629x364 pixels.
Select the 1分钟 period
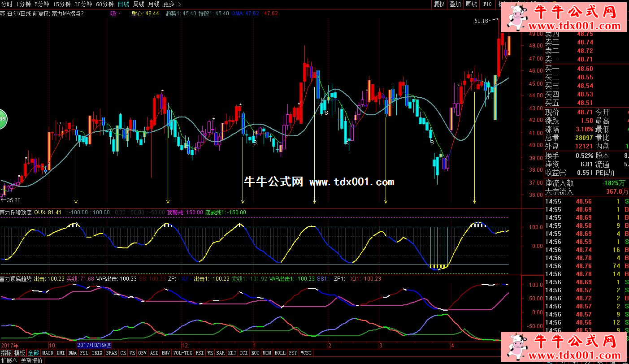pos(23,4)
